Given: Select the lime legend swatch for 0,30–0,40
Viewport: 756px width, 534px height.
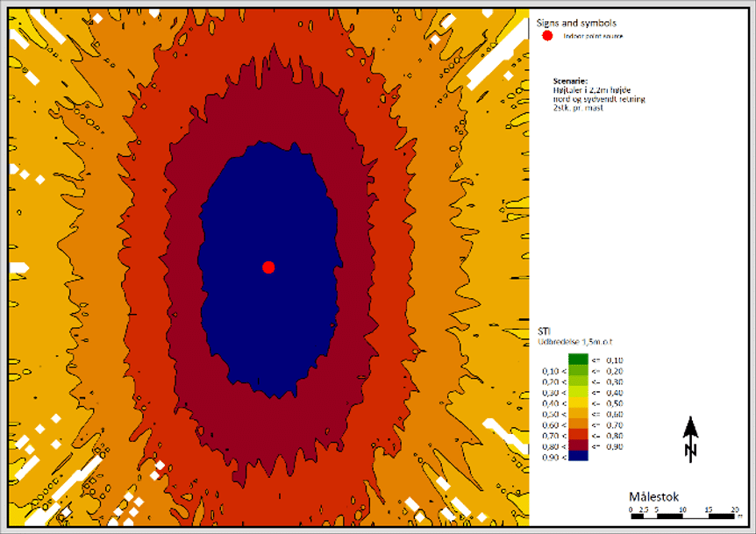Looking at the screenshot, I should [576, 392].
